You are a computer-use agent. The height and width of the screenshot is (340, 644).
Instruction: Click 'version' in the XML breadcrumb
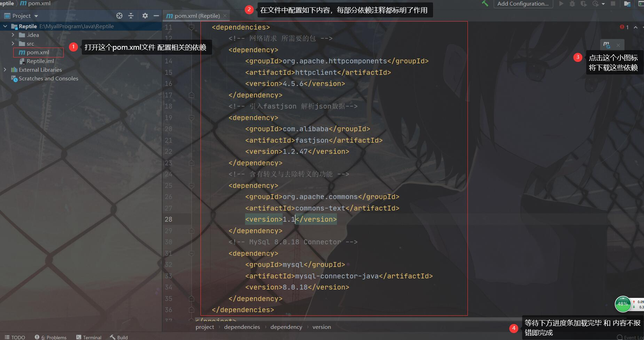tap(322, 327)
